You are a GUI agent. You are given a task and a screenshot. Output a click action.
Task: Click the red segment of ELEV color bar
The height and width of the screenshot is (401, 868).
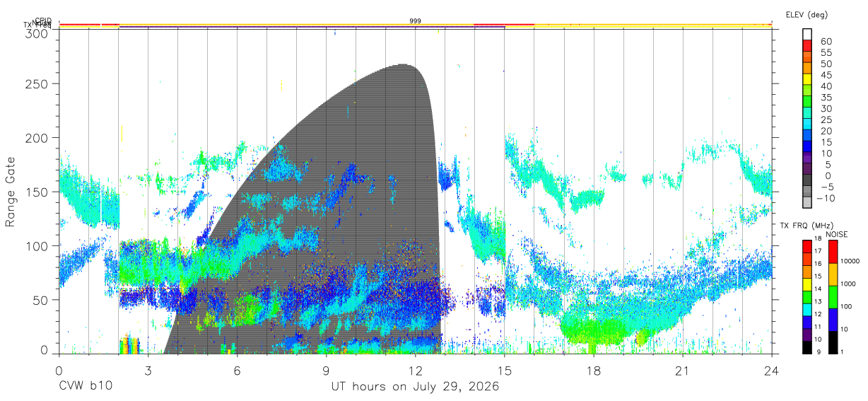(807, 45)
